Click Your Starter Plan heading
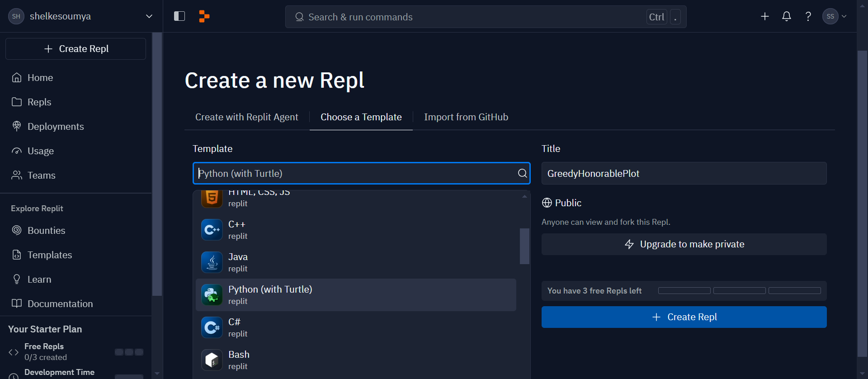868x379 pixels. [x=45, y=329]
